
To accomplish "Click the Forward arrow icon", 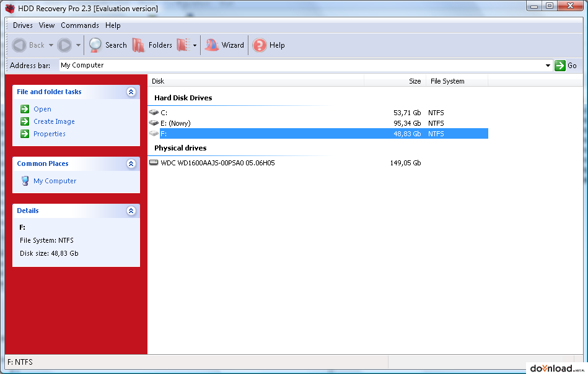I will pyautogui.click(x=64, y=45).
